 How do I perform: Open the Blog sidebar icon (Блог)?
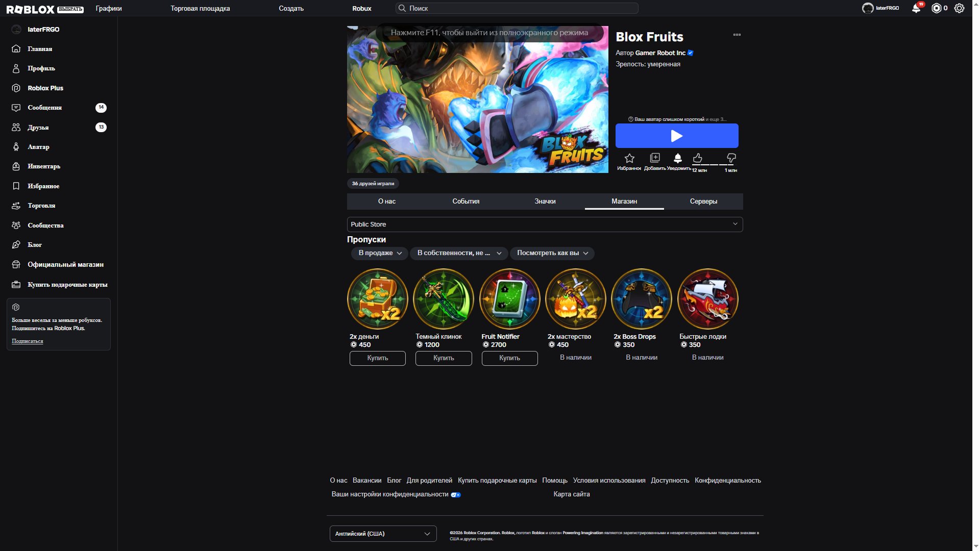tap(16, 245)
